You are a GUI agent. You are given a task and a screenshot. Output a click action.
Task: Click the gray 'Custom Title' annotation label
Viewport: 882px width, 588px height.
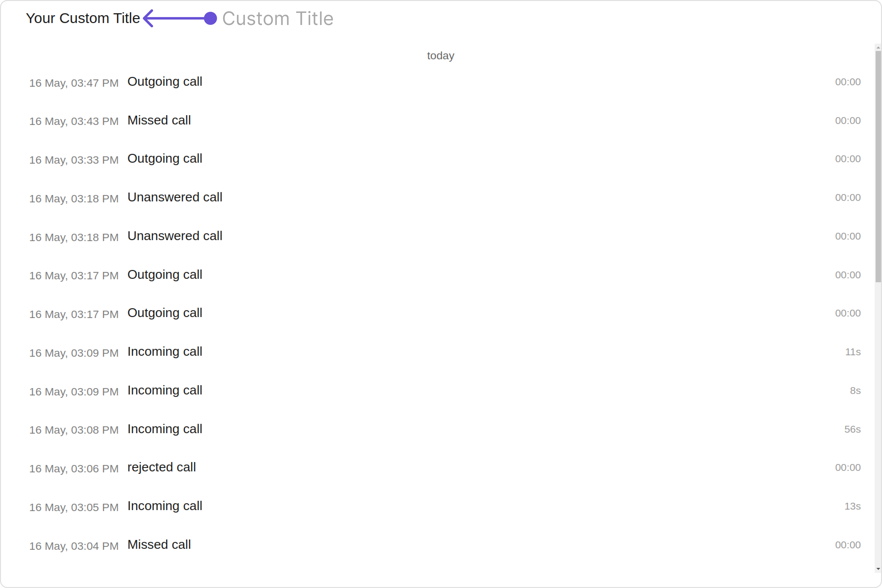tap(278, 18)
